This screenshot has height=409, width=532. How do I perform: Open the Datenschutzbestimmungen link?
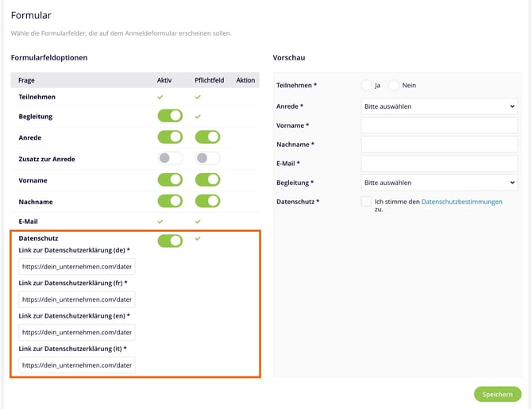(461, 202)
